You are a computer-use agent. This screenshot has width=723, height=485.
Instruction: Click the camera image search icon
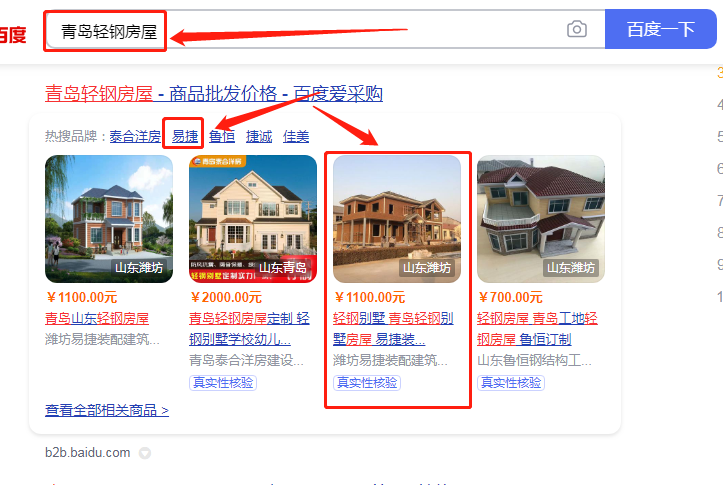(576, 29)
